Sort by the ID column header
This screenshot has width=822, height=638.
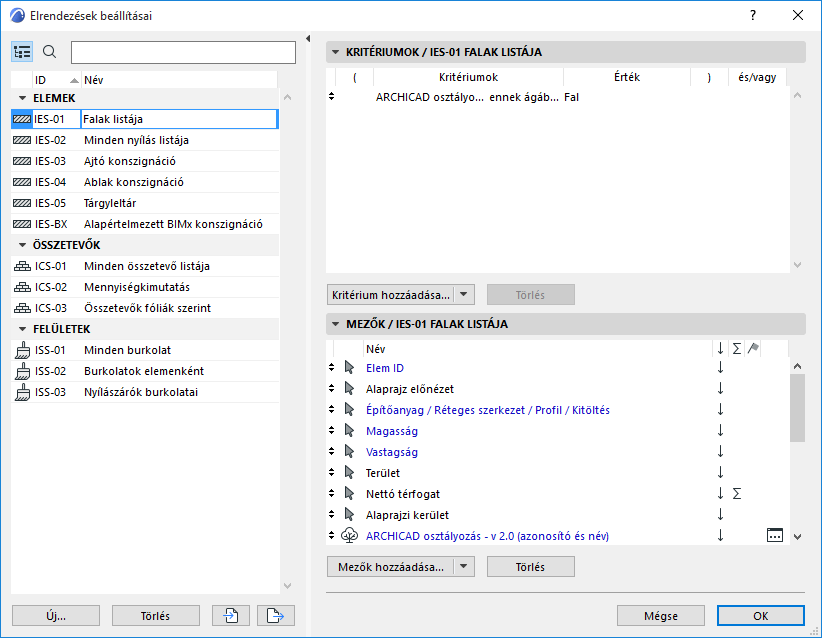pos(56,80)
